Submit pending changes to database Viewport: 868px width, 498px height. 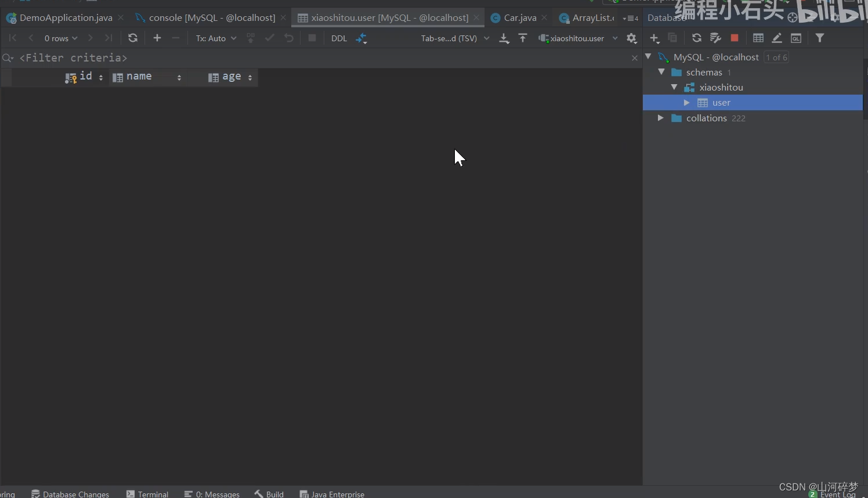251,38
